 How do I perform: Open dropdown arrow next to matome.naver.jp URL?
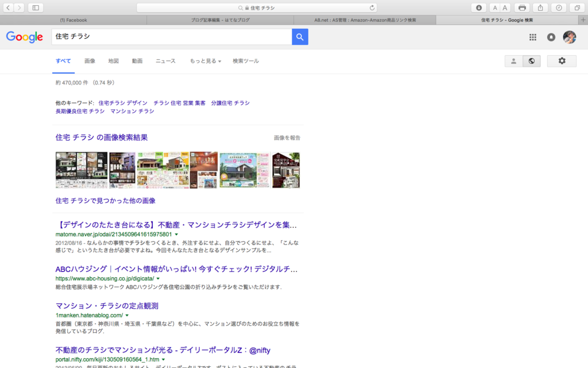pyautogui.click(x=176, y=235)
